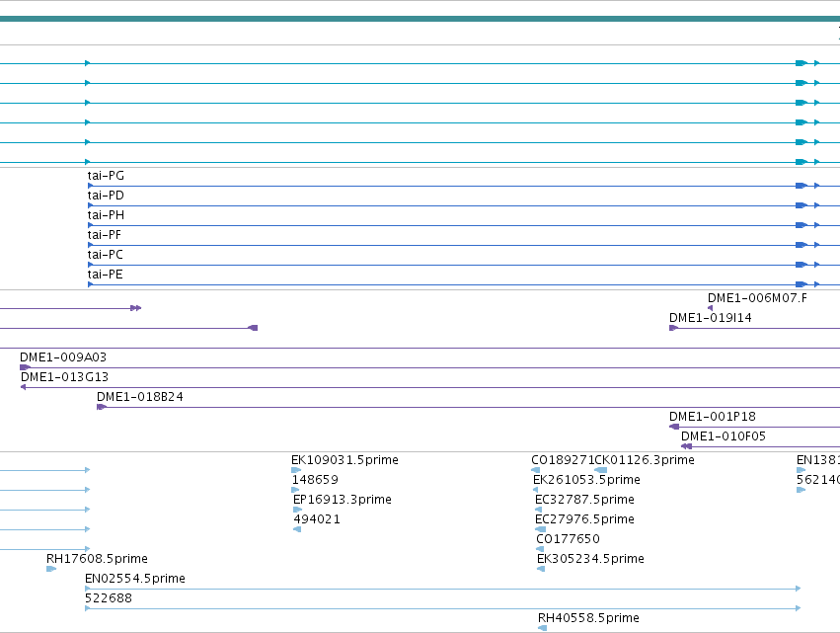Click the DME1-010F05 purple arrow marker
This screenshot has width=840, height=633.
point(686,446)
